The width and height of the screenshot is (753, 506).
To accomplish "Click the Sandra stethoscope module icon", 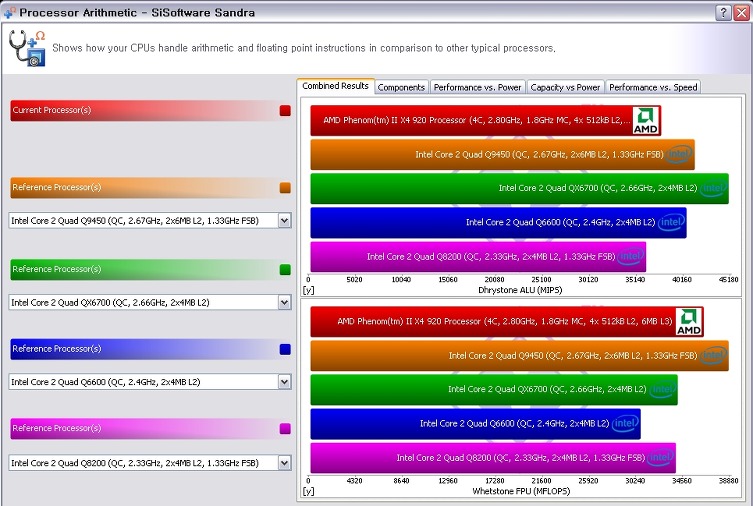I will 27,48.
